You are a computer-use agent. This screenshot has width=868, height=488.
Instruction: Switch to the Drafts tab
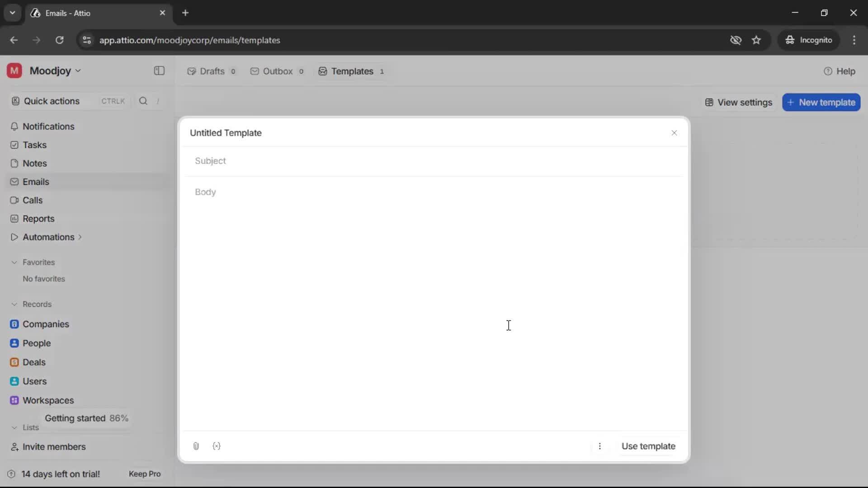[x=212, y=71]
